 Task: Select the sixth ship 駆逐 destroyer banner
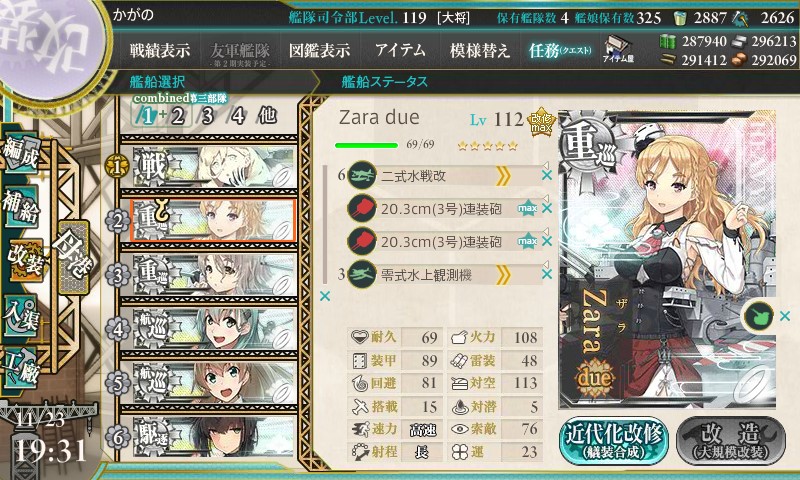click(214, 437)
